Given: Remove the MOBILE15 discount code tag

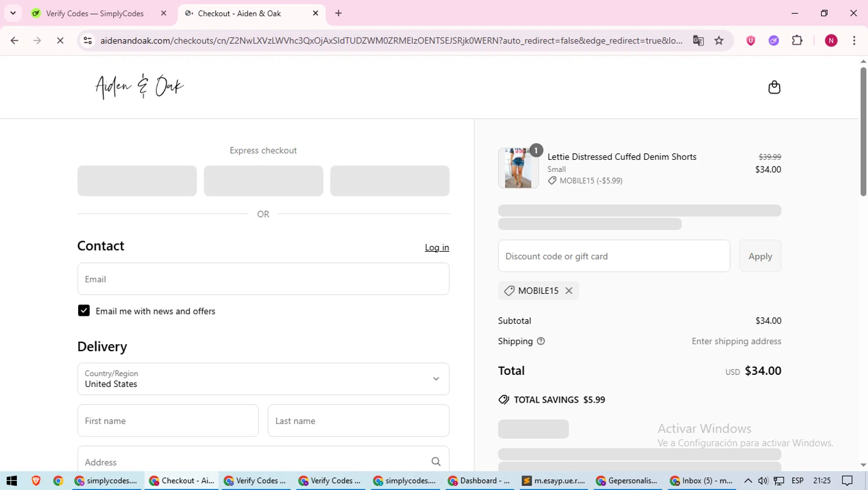Looking at the screenshot, I should click(x=569, y=291).
